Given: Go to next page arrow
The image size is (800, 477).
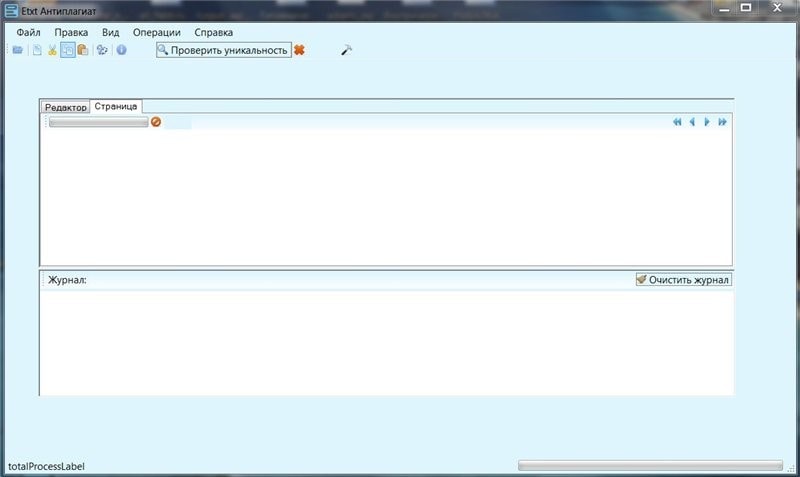Looking at the screenshot, I should click(x=707, y=122).
